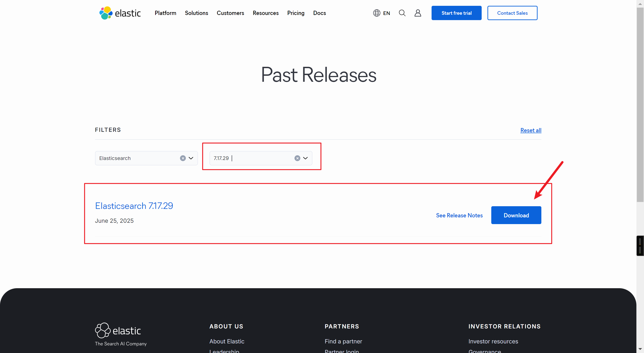This screenshot has height=353, width=644.
Task: Open the site search magnifier
Action: (x=402, y=13)
